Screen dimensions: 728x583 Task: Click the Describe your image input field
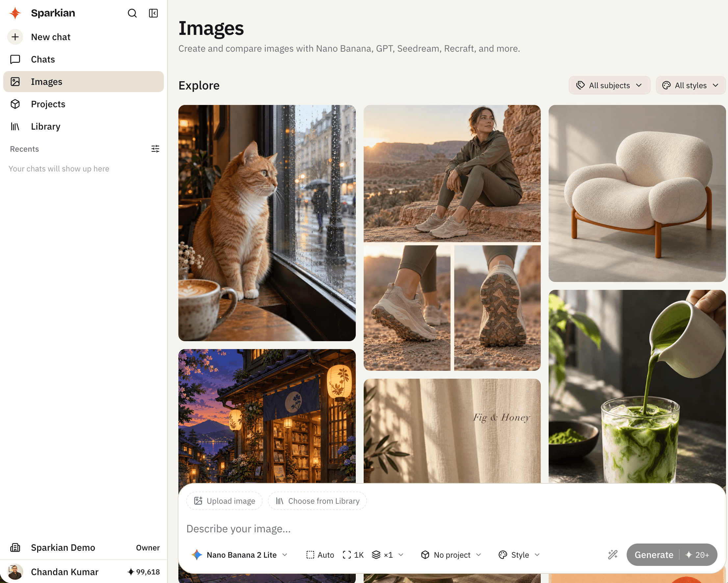click(452, 529)
